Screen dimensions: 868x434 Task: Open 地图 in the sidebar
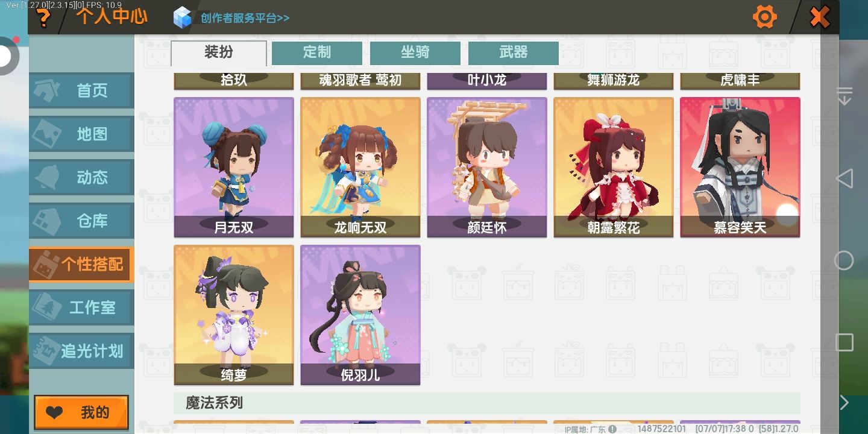[x=81, y=134]
